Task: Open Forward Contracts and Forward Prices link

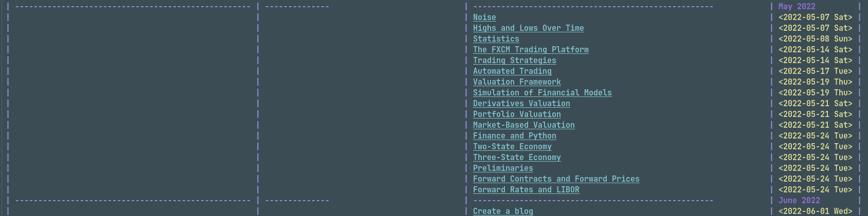Action: [556, 179]
